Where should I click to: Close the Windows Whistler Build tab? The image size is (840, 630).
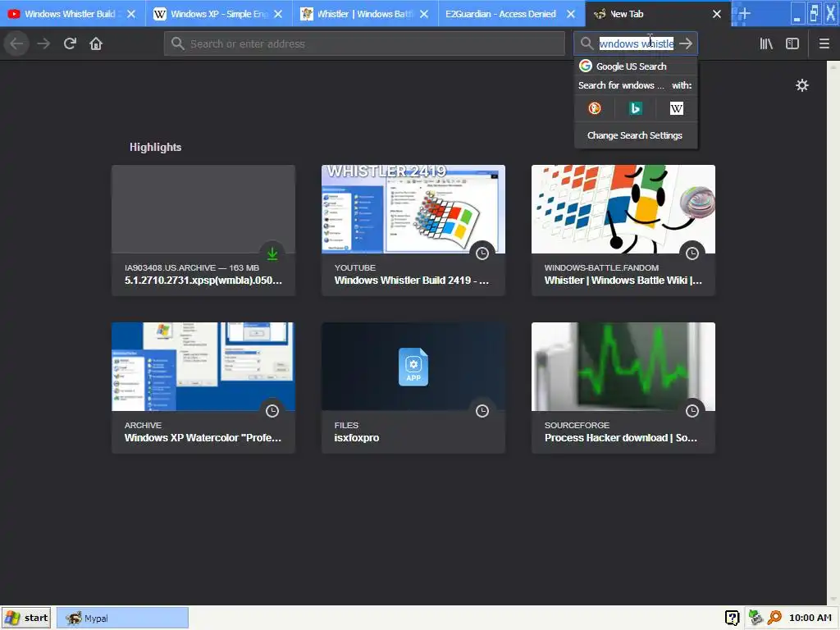(x=131, y=14)
